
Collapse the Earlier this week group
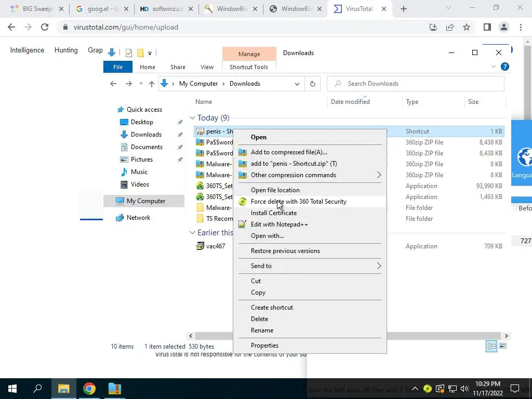[192, 233]
